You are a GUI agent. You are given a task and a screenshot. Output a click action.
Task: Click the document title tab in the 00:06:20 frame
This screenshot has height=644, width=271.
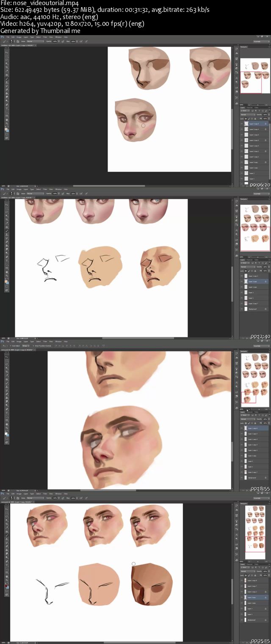tap(18, 45)
